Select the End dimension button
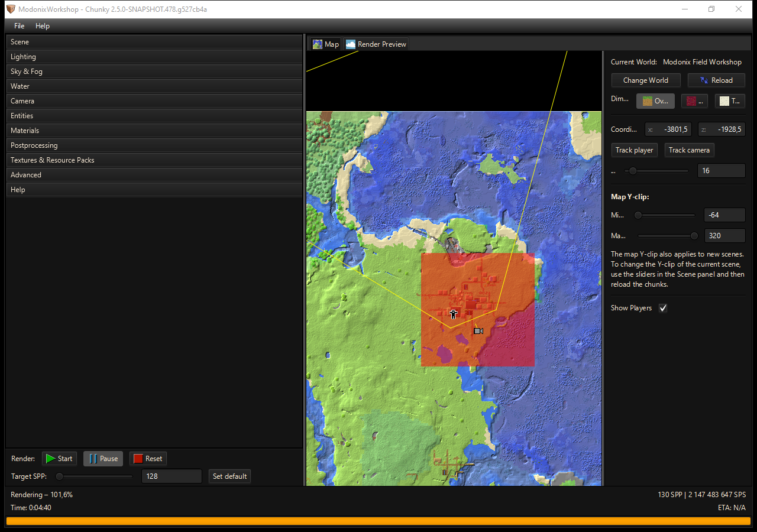Viewport: 757px width, 532px height. (730, 101)
